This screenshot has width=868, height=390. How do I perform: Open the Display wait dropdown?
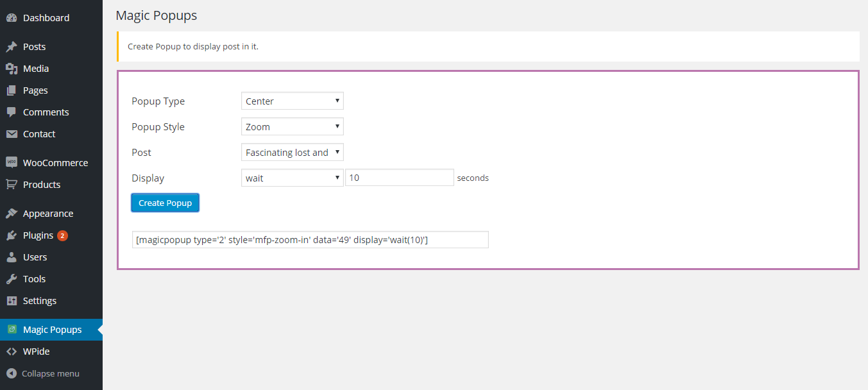(293, 178)
